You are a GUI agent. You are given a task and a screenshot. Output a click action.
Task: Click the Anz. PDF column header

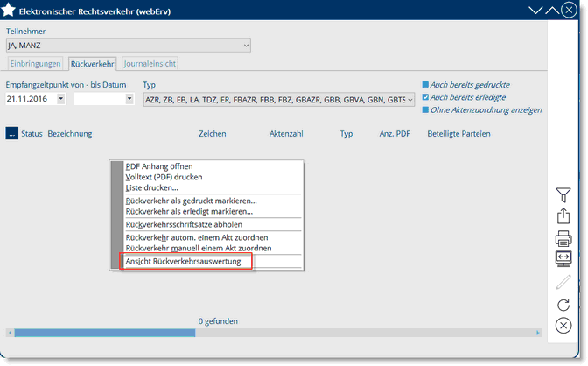pos(395,134)
